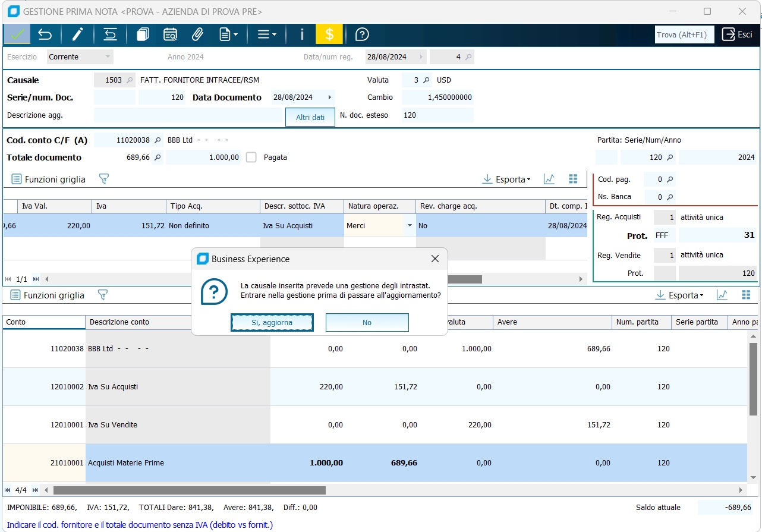Click the green checkmark confirm icon
Image resolution: width=762 pixels, height=532 pixels.
[x=17, y=34]
